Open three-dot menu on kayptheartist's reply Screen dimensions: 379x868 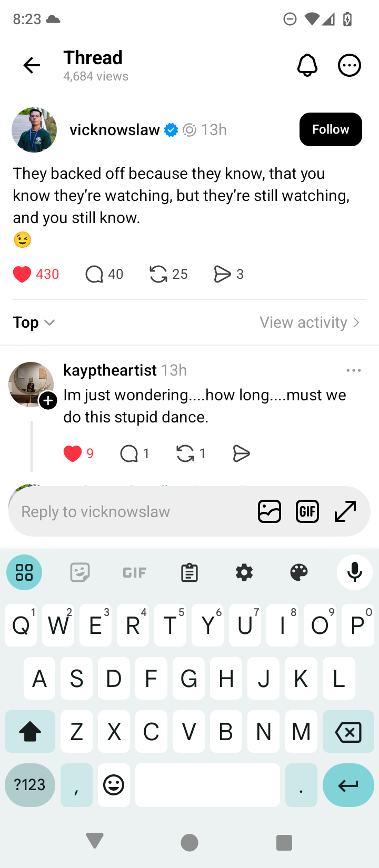click(x=354, y=370)
